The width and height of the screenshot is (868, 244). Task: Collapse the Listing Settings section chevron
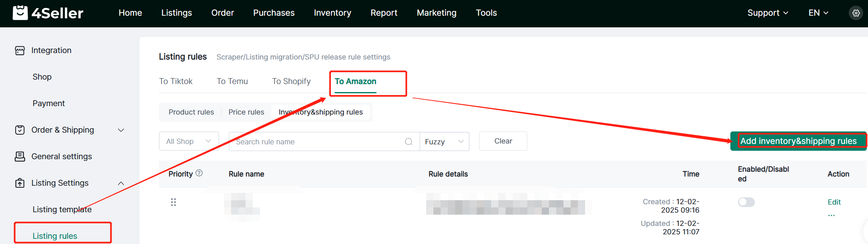tap(121, 183)
